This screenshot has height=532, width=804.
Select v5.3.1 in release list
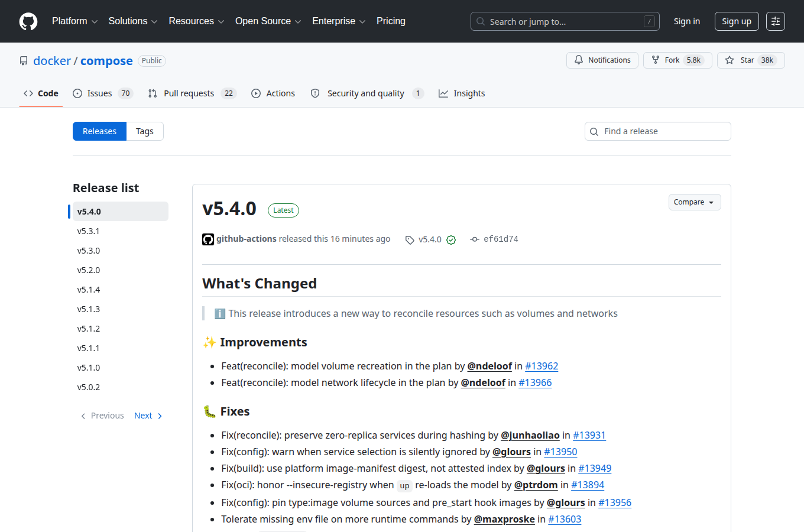pos(121,231)
